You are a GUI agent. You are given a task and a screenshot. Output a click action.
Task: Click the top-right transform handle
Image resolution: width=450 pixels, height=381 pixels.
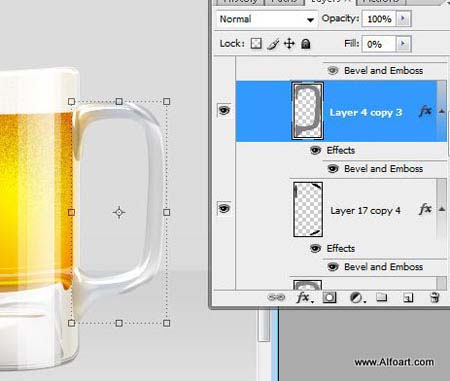pyautogui.click(x=167, y=101)
